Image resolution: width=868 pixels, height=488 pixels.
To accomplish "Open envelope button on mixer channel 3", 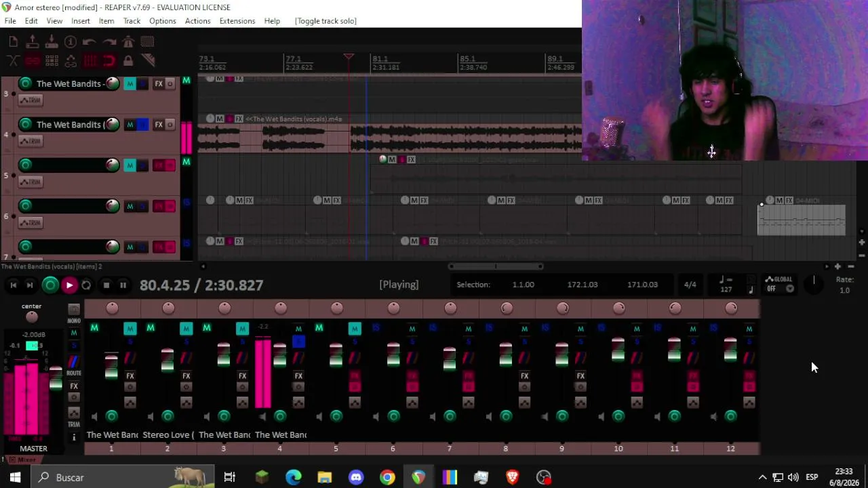I will pyautogui.click(x=242, y=402).
